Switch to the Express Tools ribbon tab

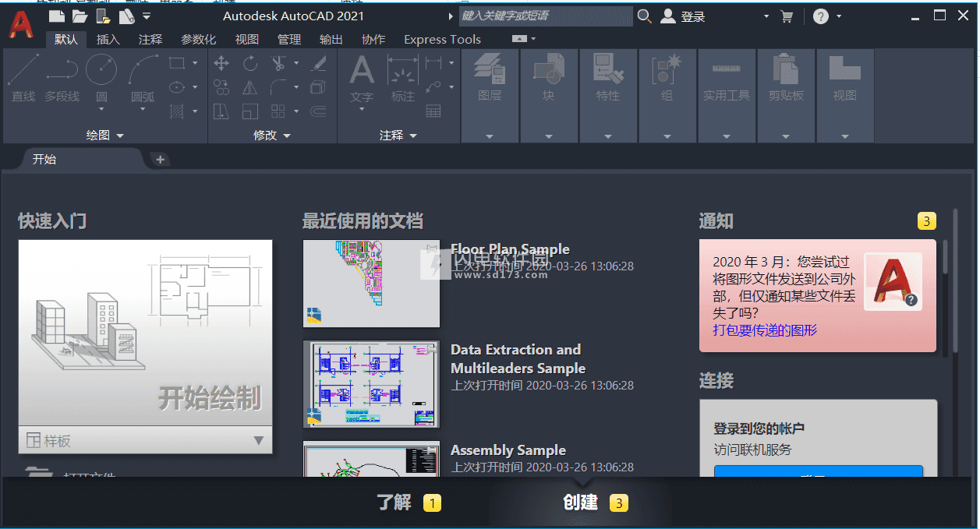pyautogui.click(x=442, y=40)
